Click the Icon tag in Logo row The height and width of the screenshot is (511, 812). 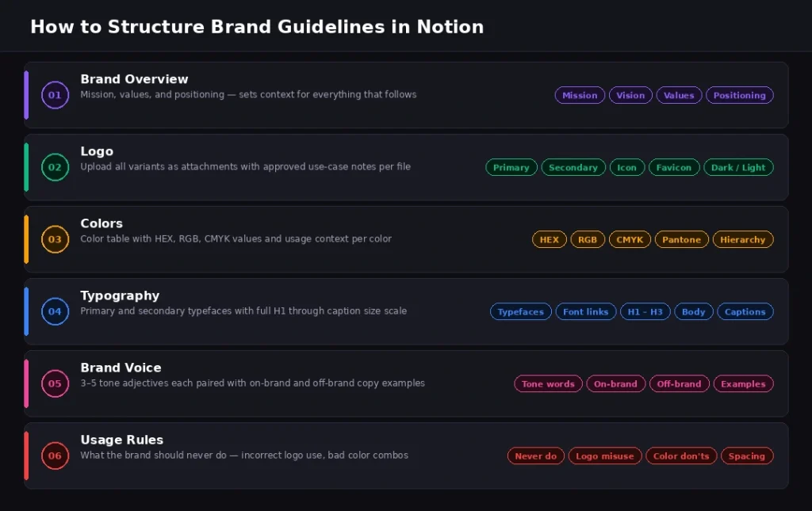click(626, 168)
